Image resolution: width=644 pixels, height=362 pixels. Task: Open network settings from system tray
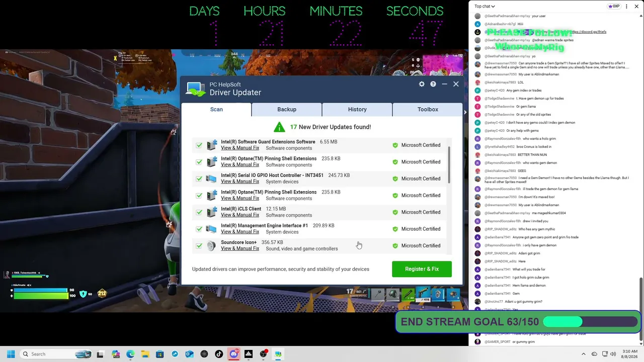point(605,354)
